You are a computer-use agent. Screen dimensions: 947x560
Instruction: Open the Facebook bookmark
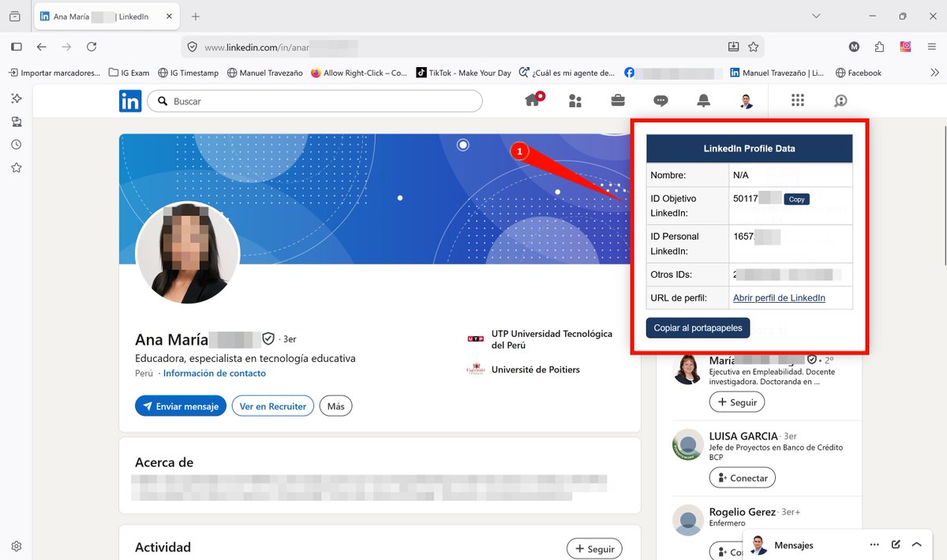click(x=858, y=73)
